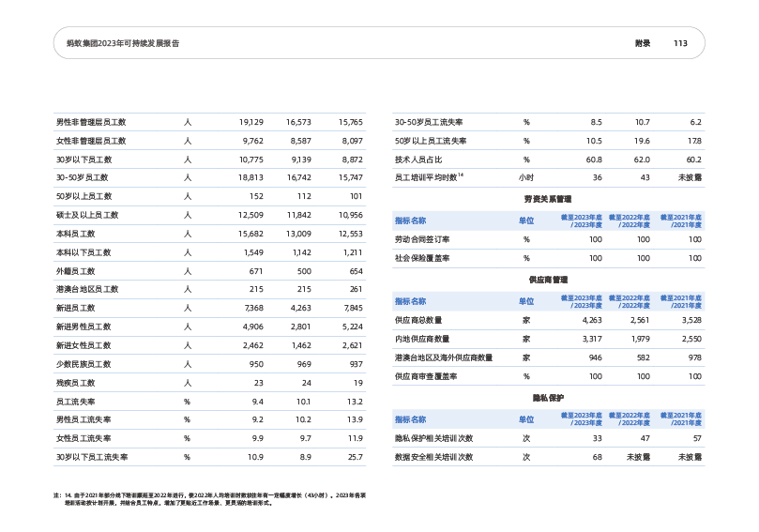Click the report title 蚂蚁集团2023年可持续发展报告 in header
Image resolution: width=759 pixels, height=532 pixels.
point(117,43)
